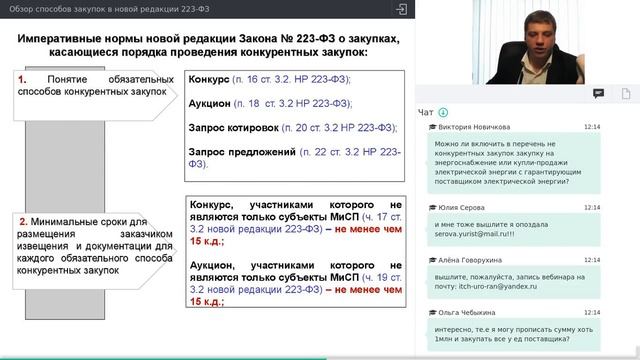This screenshot has width=640, height=360.
Task: Click paragraph Конкурс, участниками которого не являются
Action: [x=296, y=223]
